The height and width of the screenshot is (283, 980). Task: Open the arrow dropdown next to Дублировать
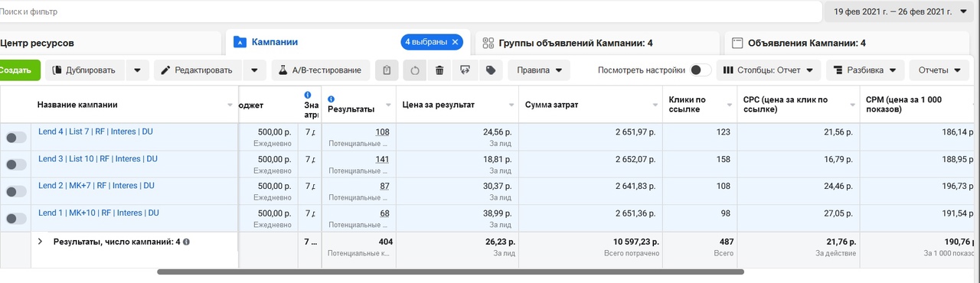pyautogui.click(x=137, y=70)
